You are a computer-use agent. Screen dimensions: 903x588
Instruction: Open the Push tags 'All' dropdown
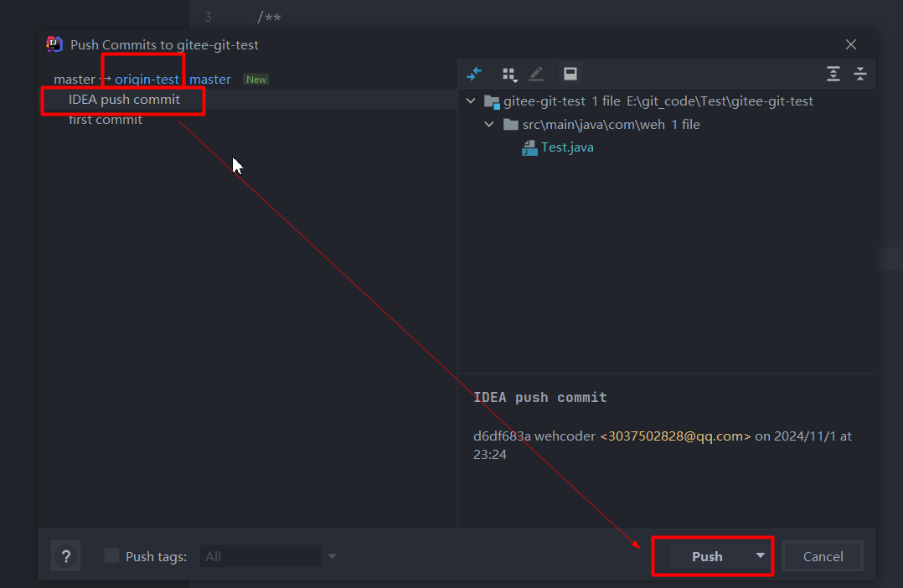[271, 556]
